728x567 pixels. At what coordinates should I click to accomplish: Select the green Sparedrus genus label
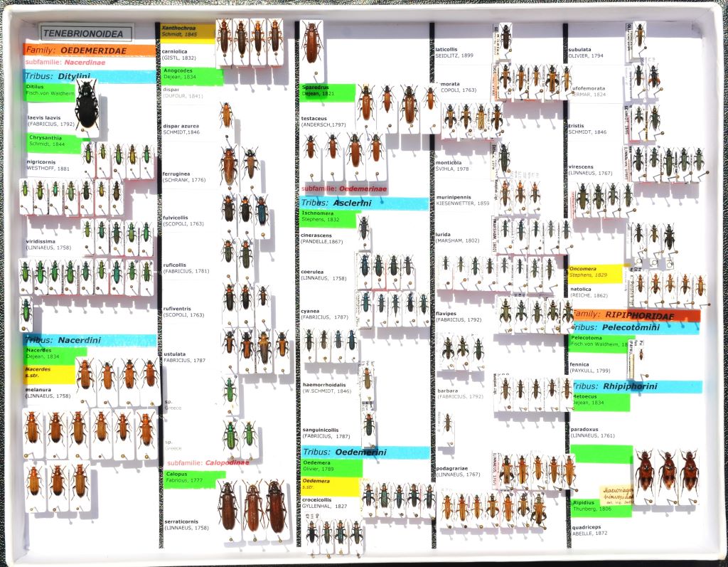coord(326,92)
